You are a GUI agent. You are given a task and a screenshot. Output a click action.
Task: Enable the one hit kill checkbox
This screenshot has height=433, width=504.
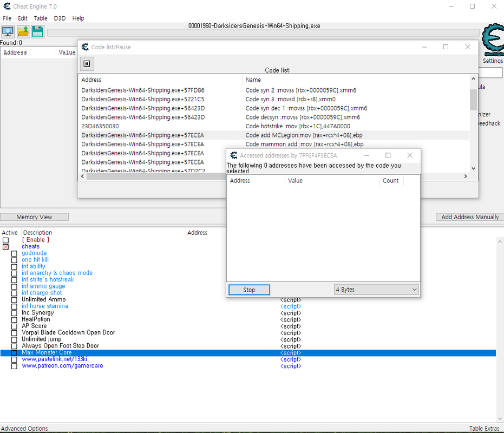click(14, 260)
